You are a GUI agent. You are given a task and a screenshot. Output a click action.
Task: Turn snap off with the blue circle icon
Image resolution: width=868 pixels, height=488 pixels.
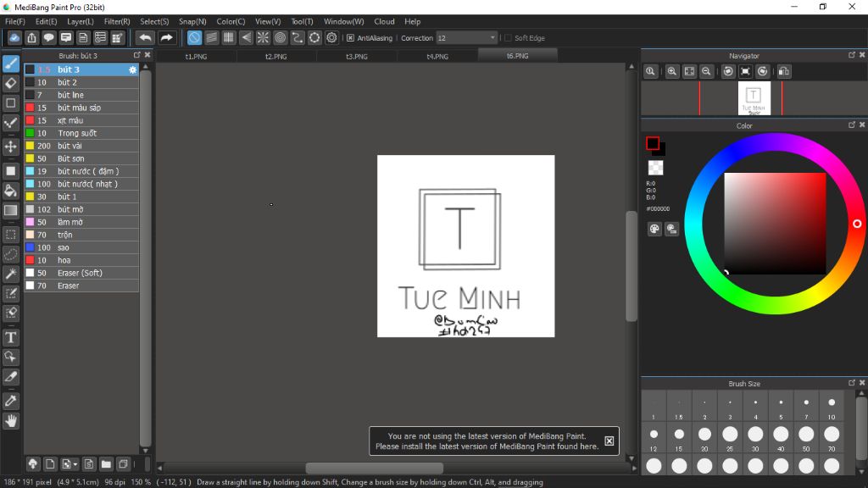pos(194,37)
